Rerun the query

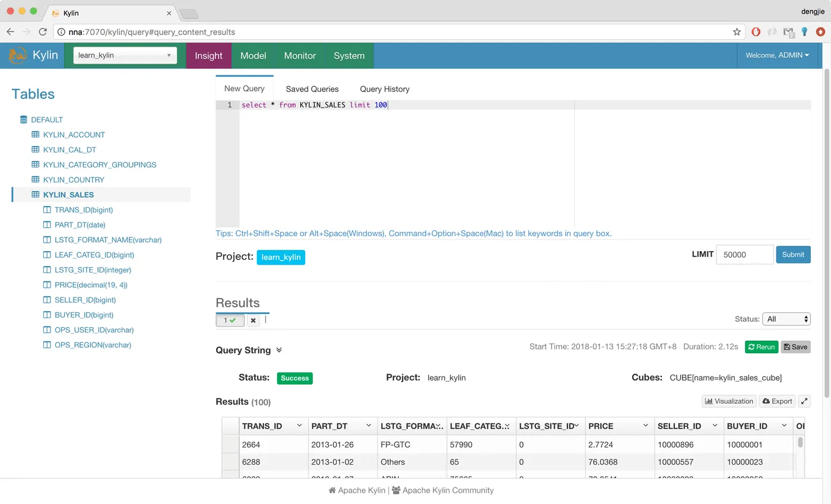pyautogui.click(x=762, y=347)
